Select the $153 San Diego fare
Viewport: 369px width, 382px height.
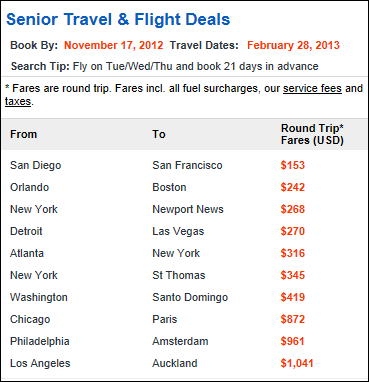293,165
